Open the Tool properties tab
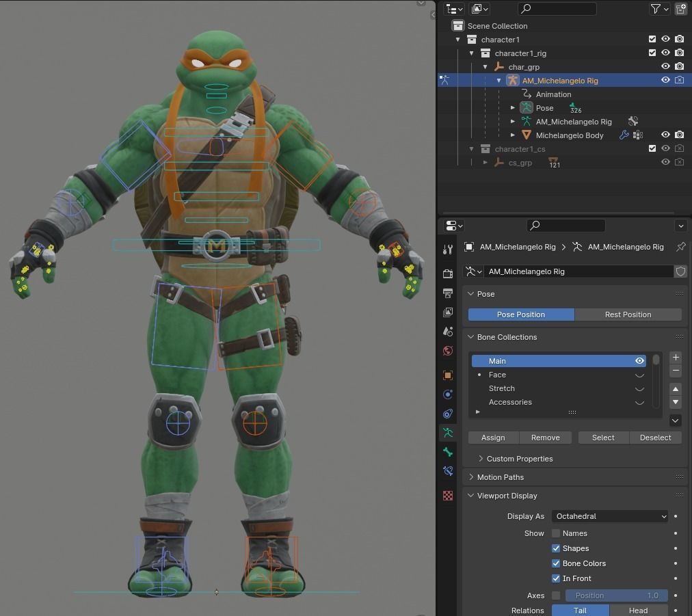Viewport: 692px width, 616px height. pos(447,250)
